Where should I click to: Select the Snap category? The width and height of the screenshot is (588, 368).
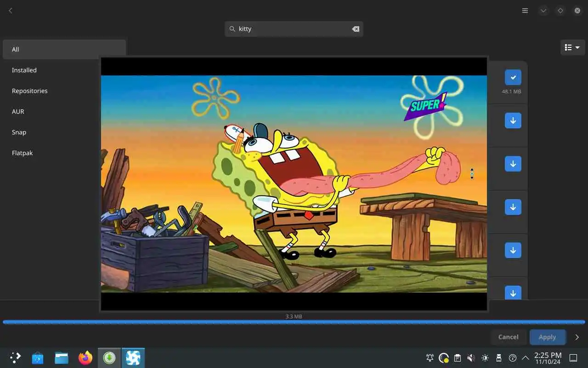64,132
